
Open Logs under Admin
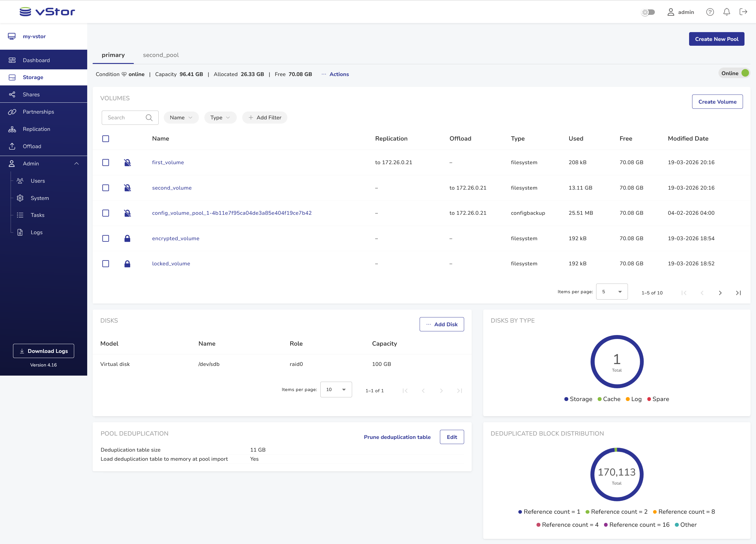(x=37, y=233)
